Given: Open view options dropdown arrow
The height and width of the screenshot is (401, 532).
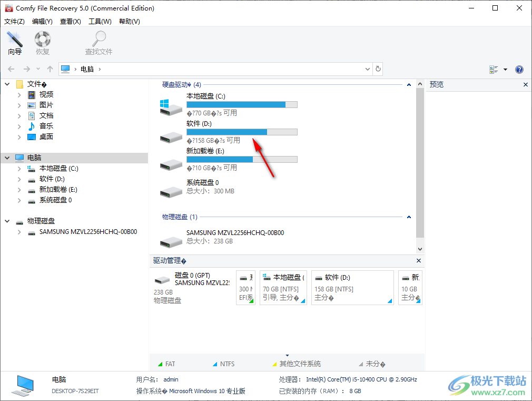Looking at the screenshot, I should [505, 69].
